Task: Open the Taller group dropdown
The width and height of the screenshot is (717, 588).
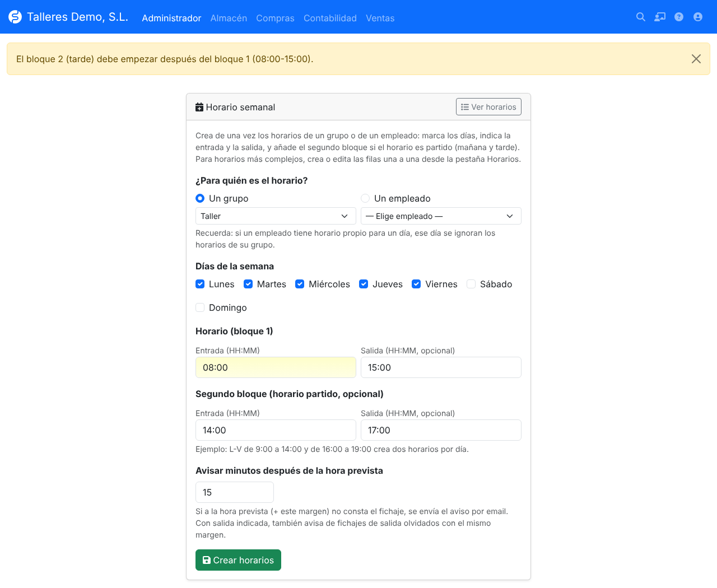Action: tap(276, 216)
